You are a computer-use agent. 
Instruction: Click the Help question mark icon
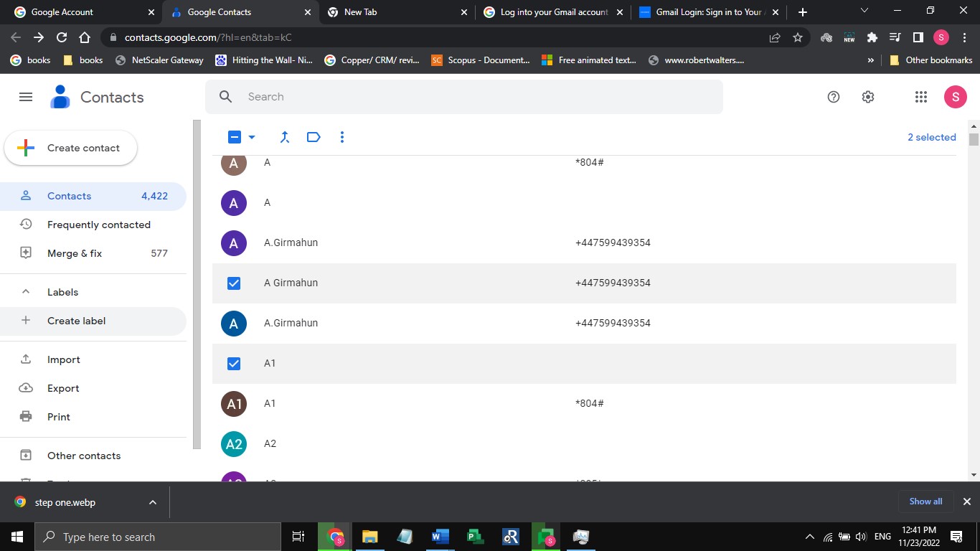(834, 97)
